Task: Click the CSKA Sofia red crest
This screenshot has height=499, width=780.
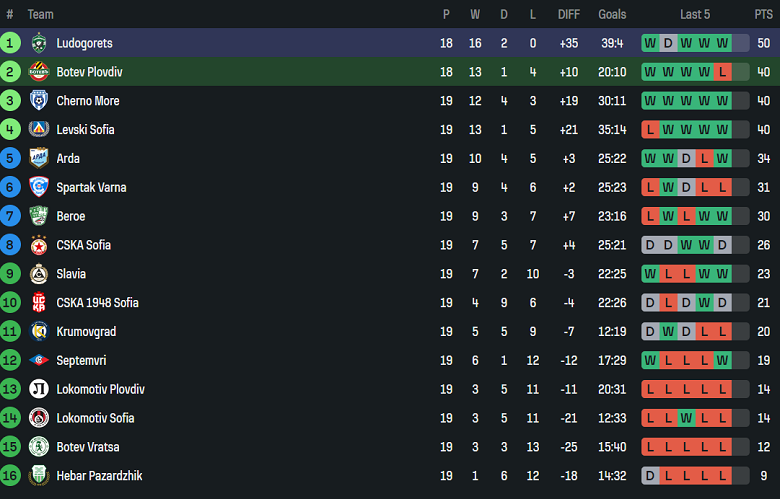Action: pyautogui.click(x=38, y=245)
